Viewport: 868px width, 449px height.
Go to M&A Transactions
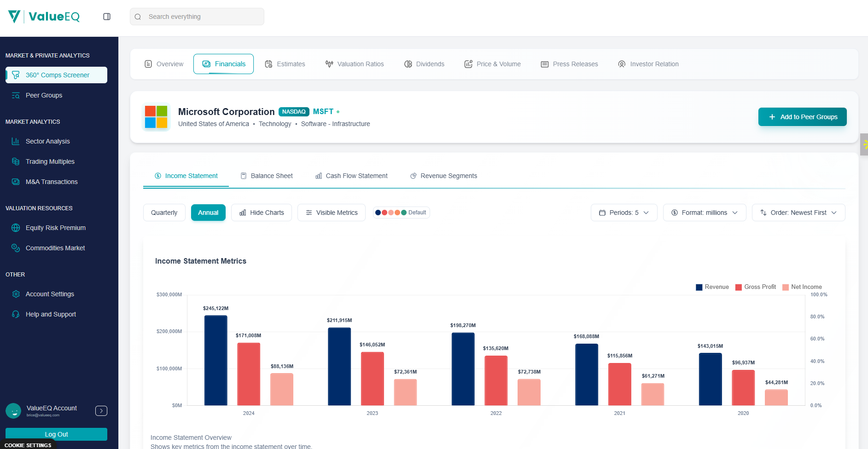coord(52,182)
